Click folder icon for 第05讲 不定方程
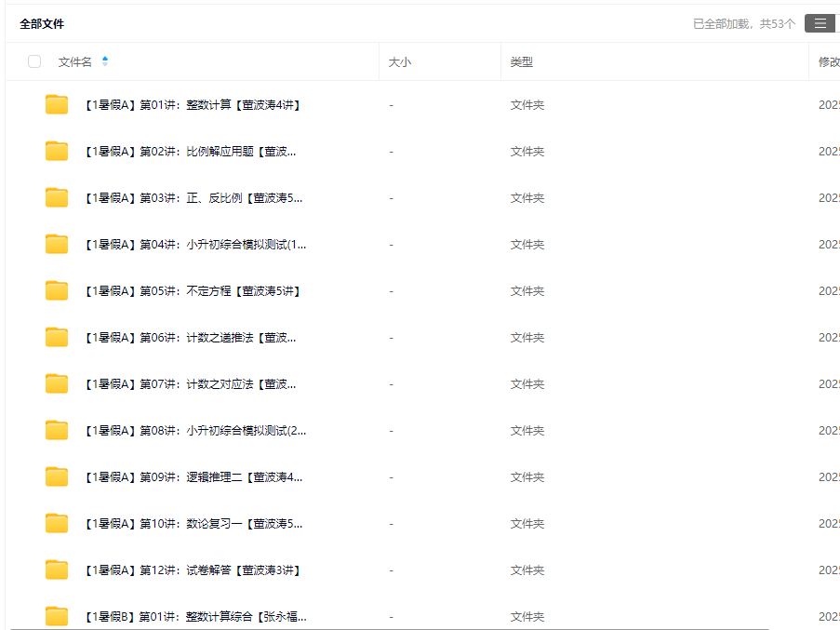Screen dimensions: 840x630 coord(57,291)
